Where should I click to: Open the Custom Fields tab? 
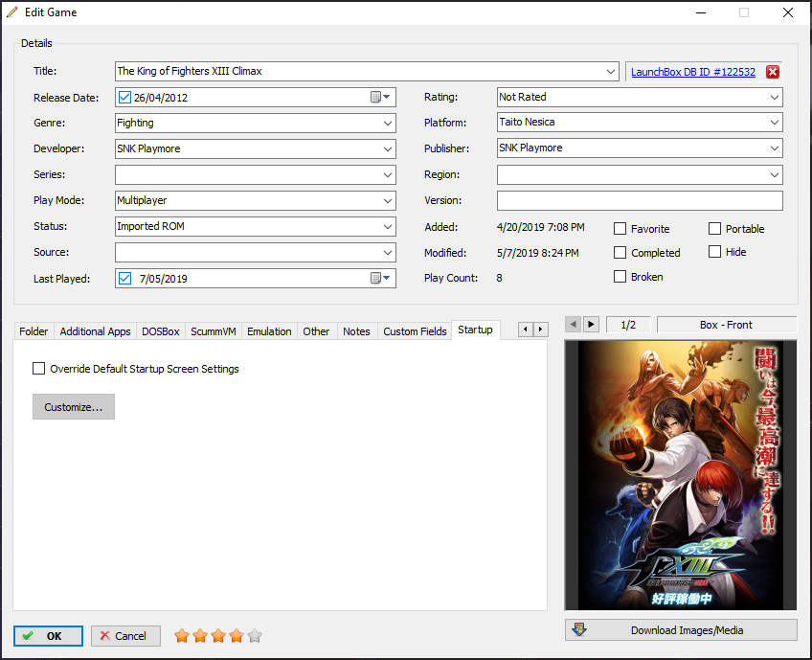pos(415,331)
